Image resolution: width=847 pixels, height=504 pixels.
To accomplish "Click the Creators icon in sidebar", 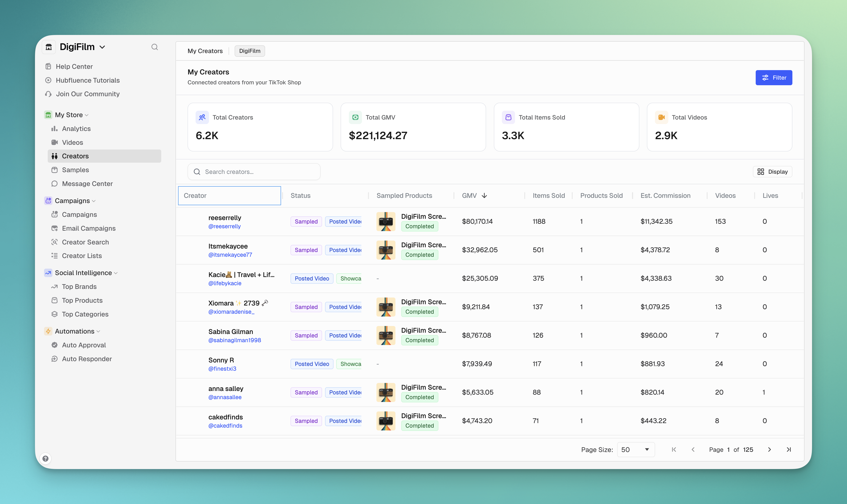I will 55,156.
